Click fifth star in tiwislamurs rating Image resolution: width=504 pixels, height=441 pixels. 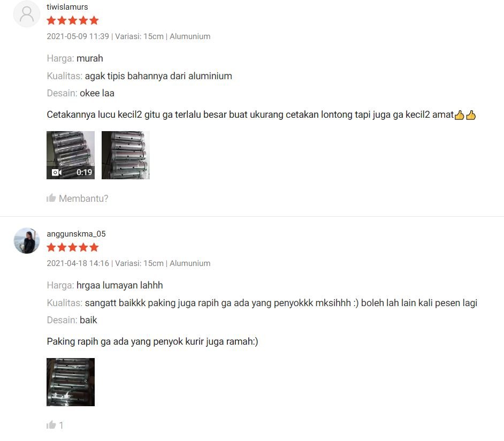(x=94, y=20)
